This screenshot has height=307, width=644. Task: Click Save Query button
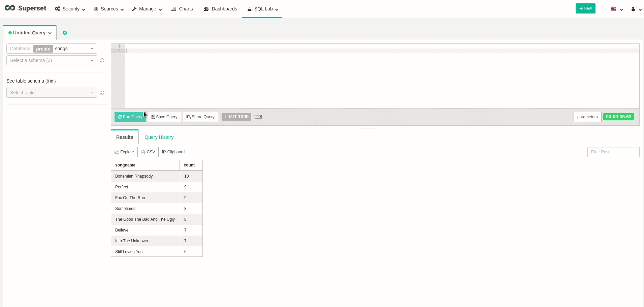[164, 117]
